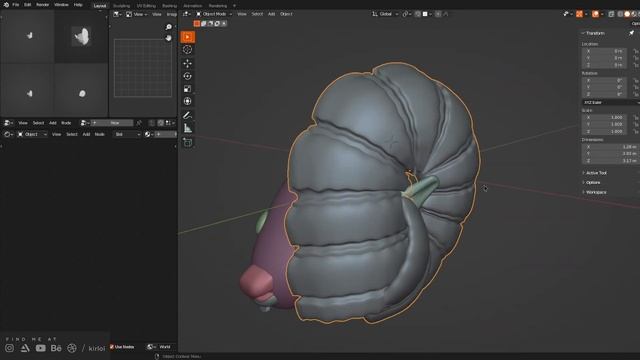Open the 3D viewport editor type dropdown
640x360 pixels.
pos(187,14)
